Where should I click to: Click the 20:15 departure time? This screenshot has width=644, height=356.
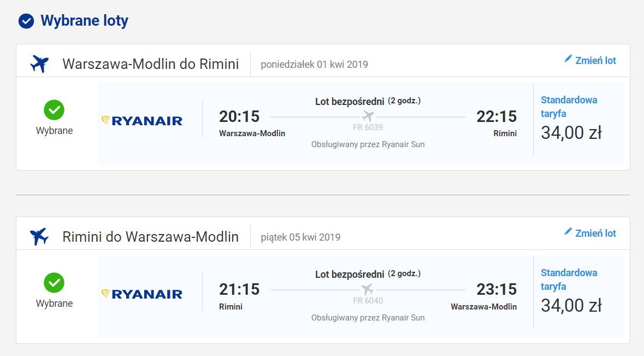point(239,116)
